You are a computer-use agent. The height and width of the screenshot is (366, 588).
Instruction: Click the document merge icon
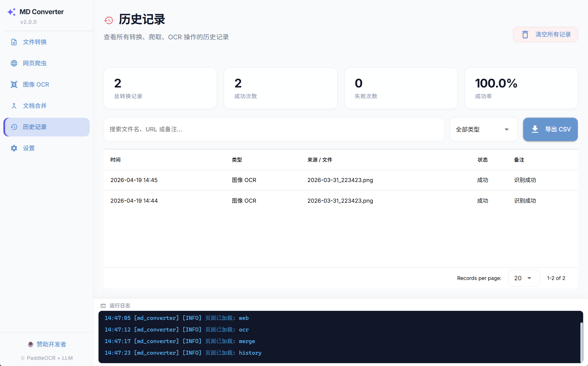tap(14, 106)
